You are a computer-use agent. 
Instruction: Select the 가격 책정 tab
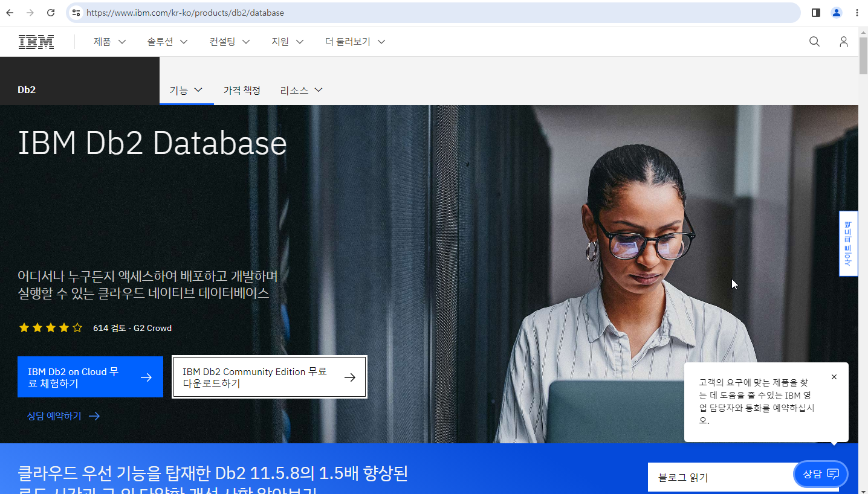pos(242,90)
